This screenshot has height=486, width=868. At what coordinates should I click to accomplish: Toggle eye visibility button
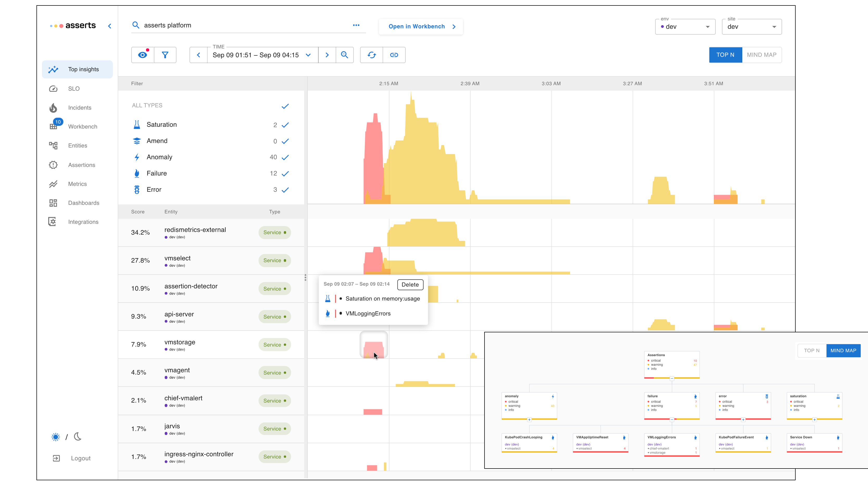pyautogui.click(x=142, y=55)
